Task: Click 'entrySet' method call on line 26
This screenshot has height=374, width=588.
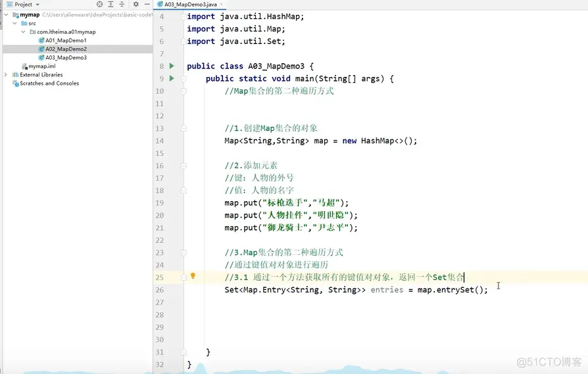Action: point(455,290)
